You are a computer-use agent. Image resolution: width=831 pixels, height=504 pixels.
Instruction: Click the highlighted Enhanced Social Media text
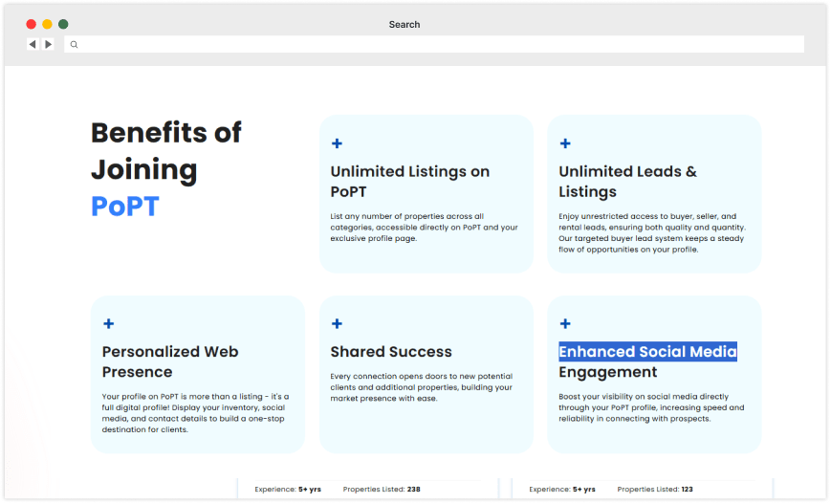[647, 352]
